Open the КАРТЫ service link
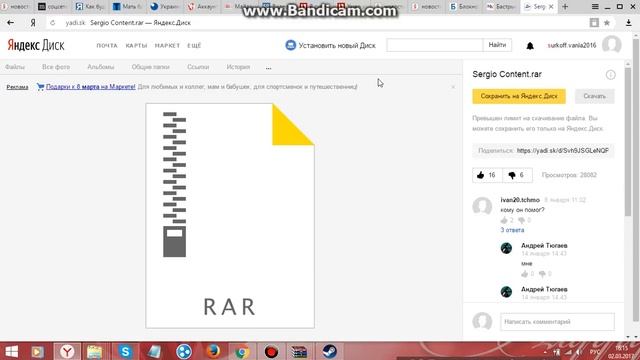 136,46
